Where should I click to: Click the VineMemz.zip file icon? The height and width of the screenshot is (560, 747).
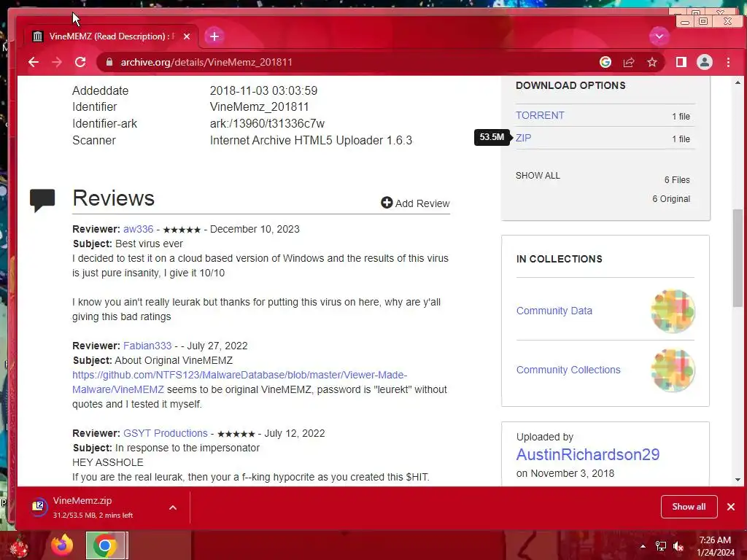[x=39, y=507]
